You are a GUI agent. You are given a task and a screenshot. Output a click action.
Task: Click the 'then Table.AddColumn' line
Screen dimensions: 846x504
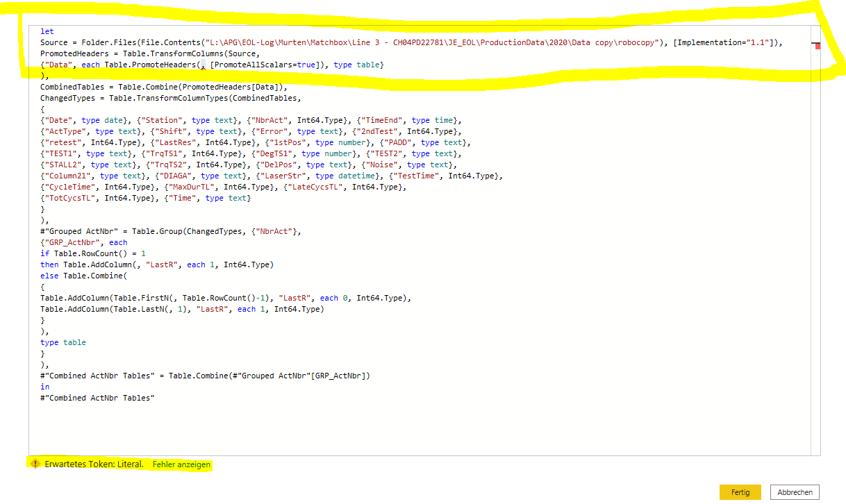[157, 264]
